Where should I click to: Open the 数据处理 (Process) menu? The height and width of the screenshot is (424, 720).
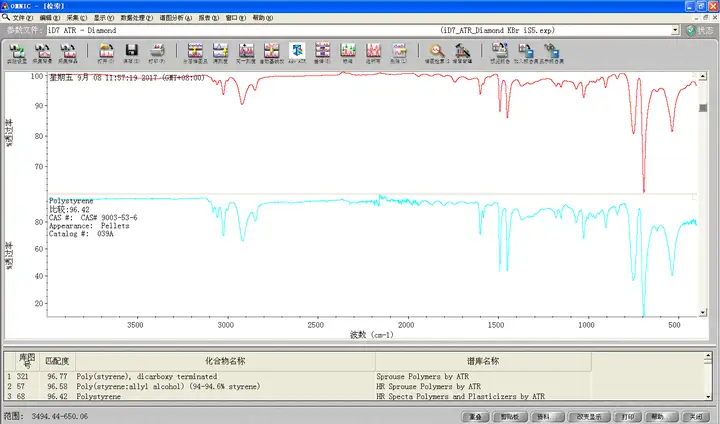click(137, 18)
